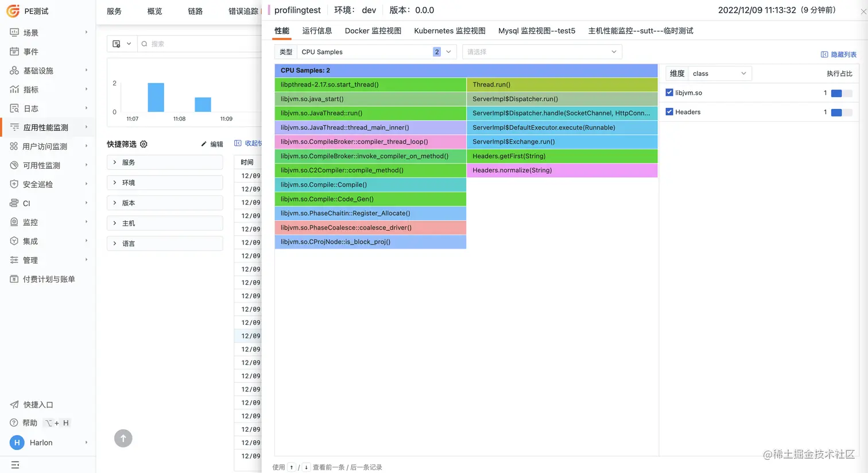
Task: Click the 编辑 quick filter button
Action: point(212,144)
